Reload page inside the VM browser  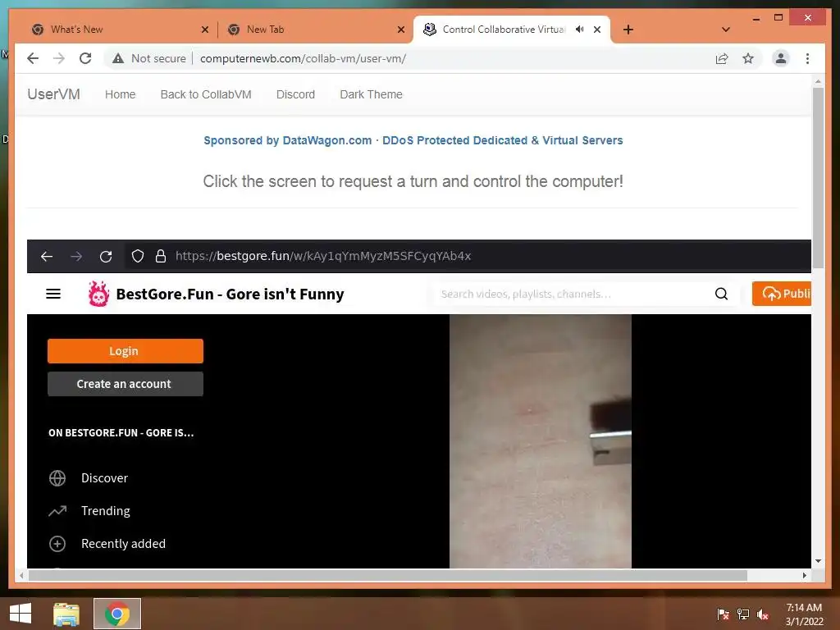pyautogui.click(x=106, y=256)
